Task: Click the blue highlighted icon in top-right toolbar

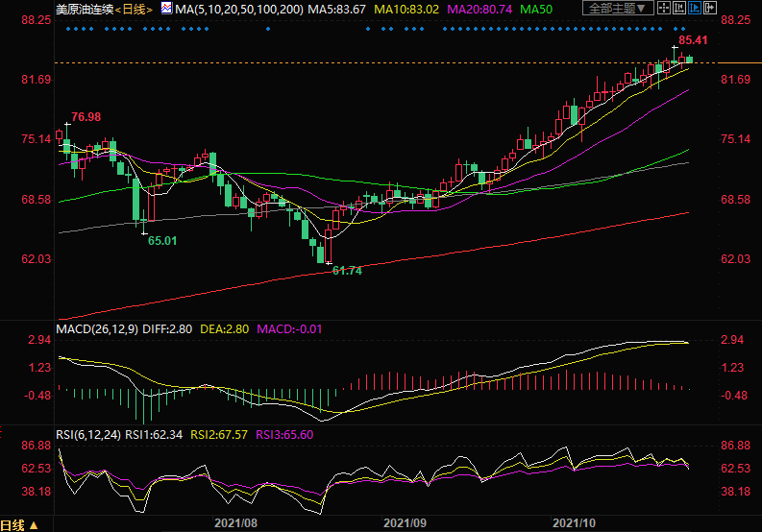Action: point(696,9)
